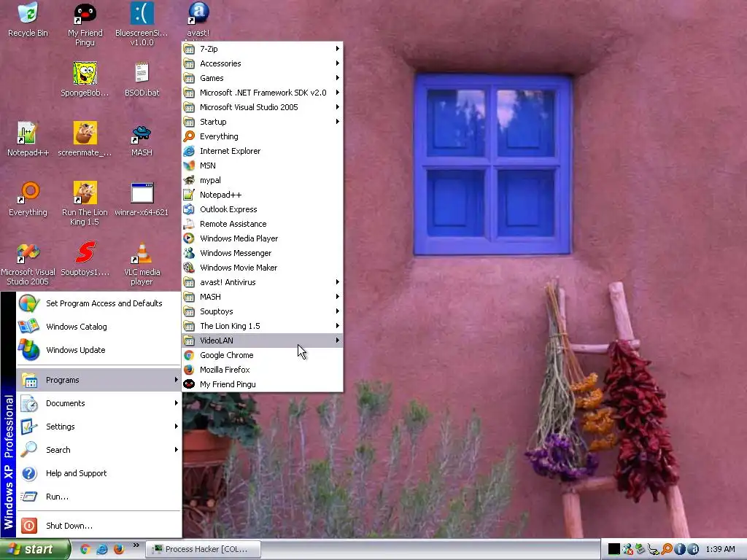
Task: Click the start button
Action: 34,550
